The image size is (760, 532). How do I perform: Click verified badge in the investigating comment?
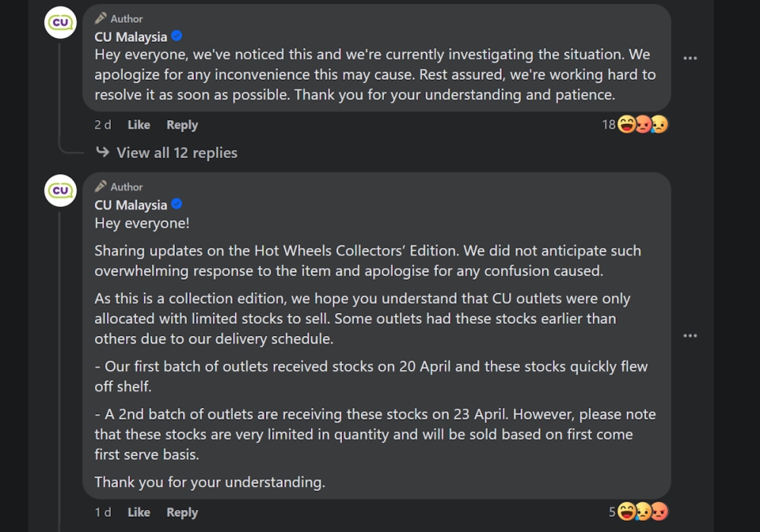(177, 36)
